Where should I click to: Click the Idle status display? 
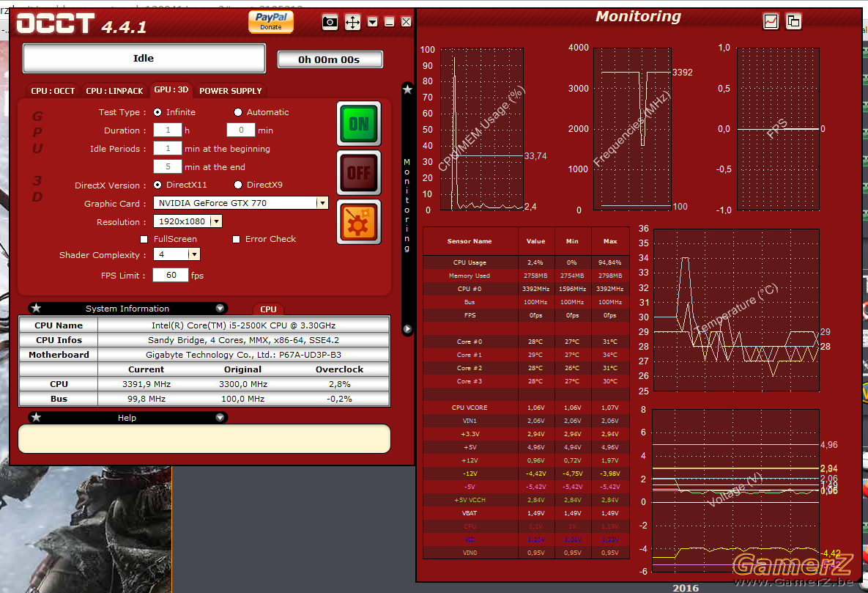coord(144,58)
